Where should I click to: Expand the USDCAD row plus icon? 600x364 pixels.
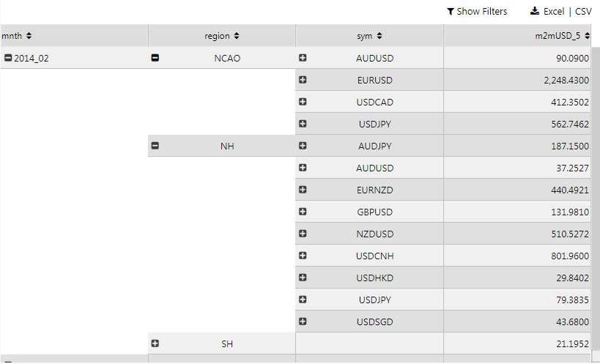303,102
